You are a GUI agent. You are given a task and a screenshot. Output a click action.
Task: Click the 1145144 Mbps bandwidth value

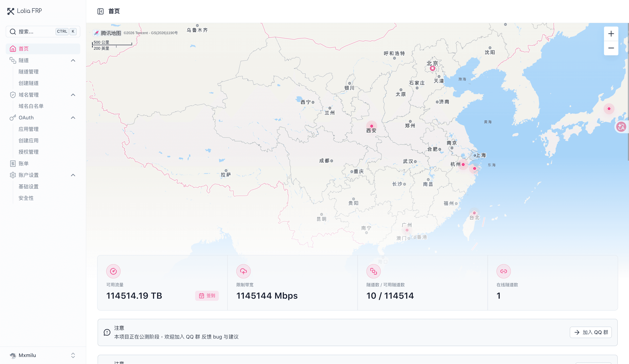click(267, 296)
